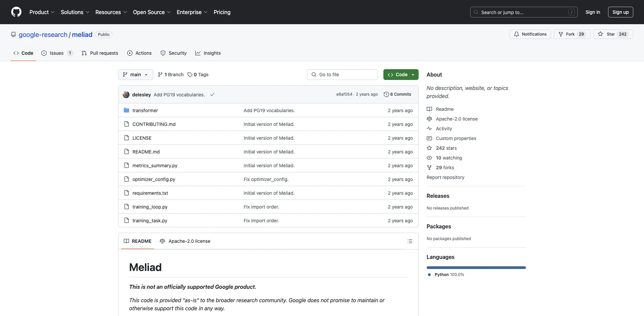Open the training_loop.py file name

[150, 207]
